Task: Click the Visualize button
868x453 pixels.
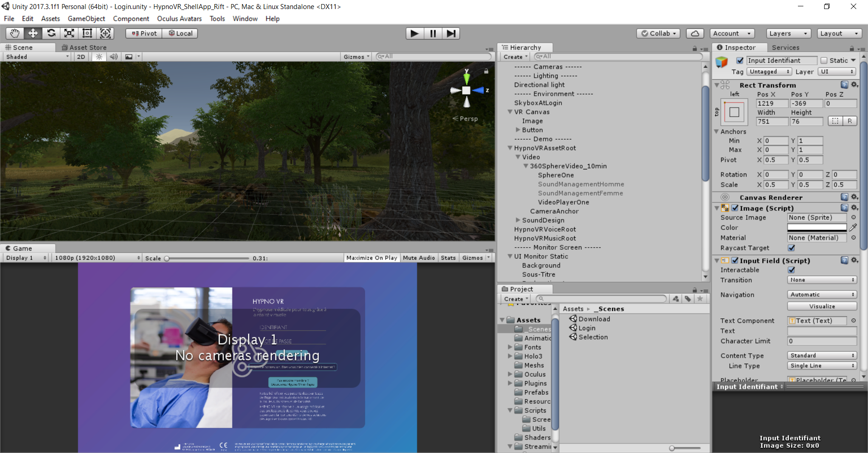Action: (x=822, y=306)
